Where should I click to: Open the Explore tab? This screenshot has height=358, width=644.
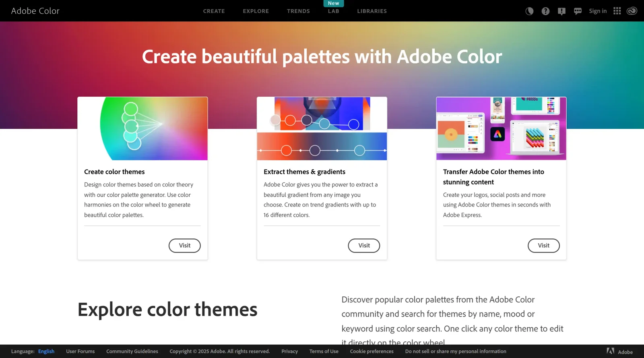(x=256, y=11)
